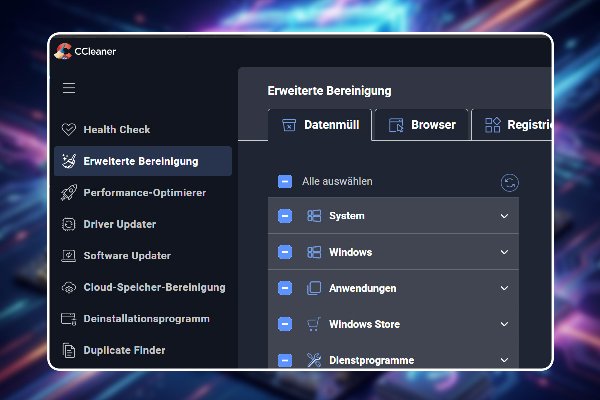Click the Alle auswählen label
The height and width of the screenshot is (400, 600).
tap(337, 181)
